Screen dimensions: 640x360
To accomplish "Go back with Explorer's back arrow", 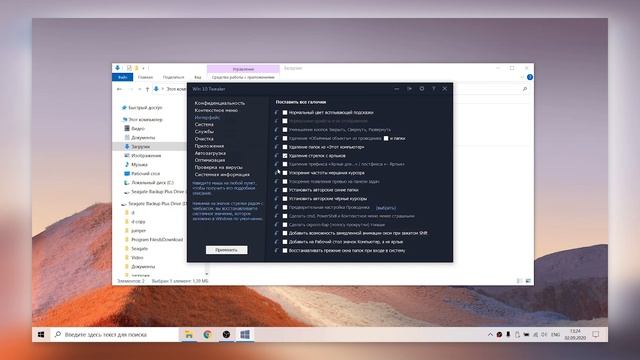I will click(x=119, y=89).
